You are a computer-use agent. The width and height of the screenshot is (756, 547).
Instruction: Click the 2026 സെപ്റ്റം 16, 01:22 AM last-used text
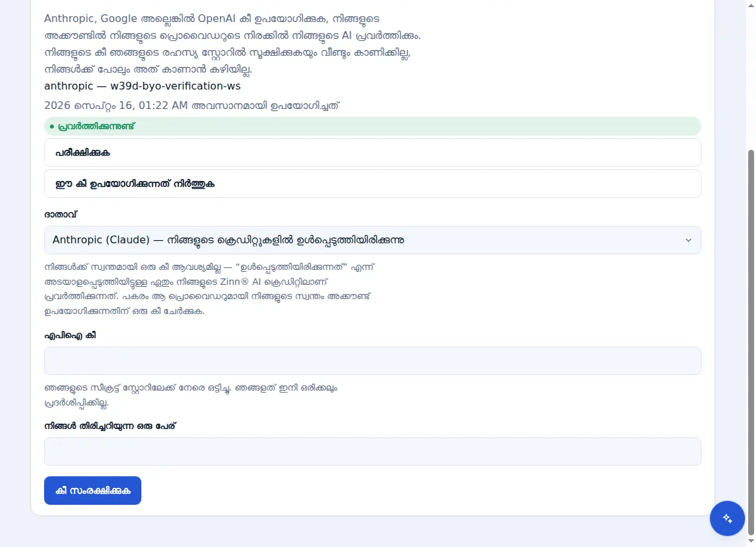(192, 106)
